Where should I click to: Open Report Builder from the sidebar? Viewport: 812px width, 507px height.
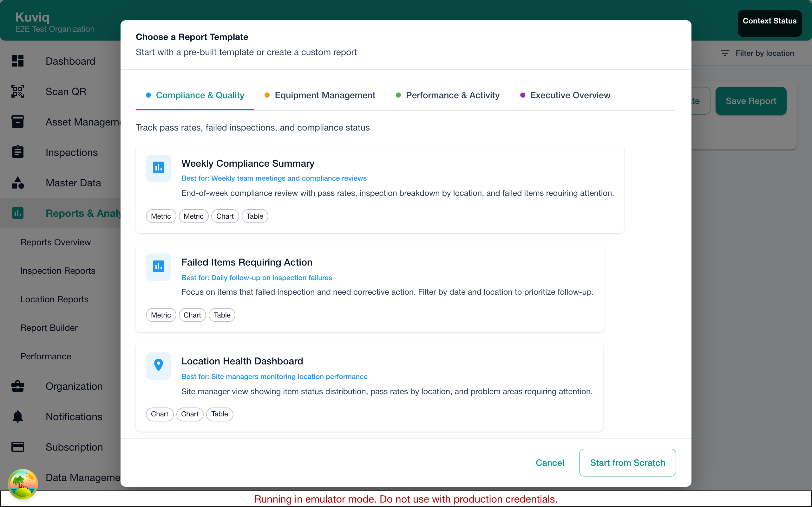click(49, 328)
